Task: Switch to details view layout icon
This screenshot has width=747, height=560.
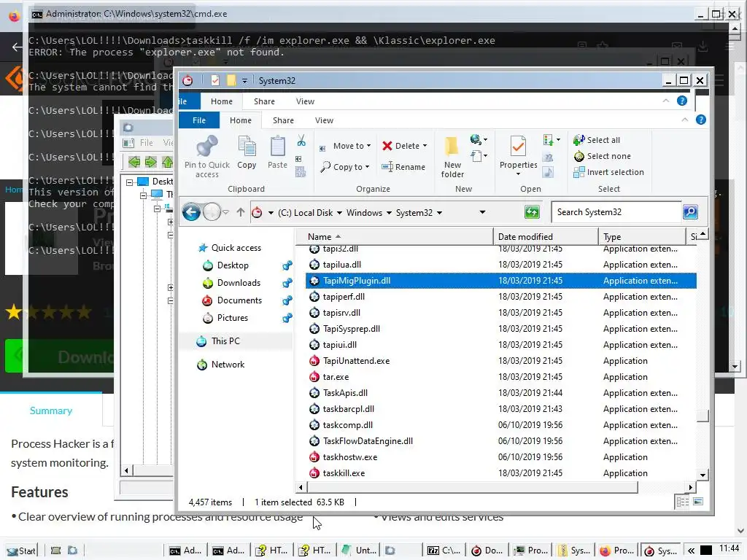Action: (x=682, y=502)
